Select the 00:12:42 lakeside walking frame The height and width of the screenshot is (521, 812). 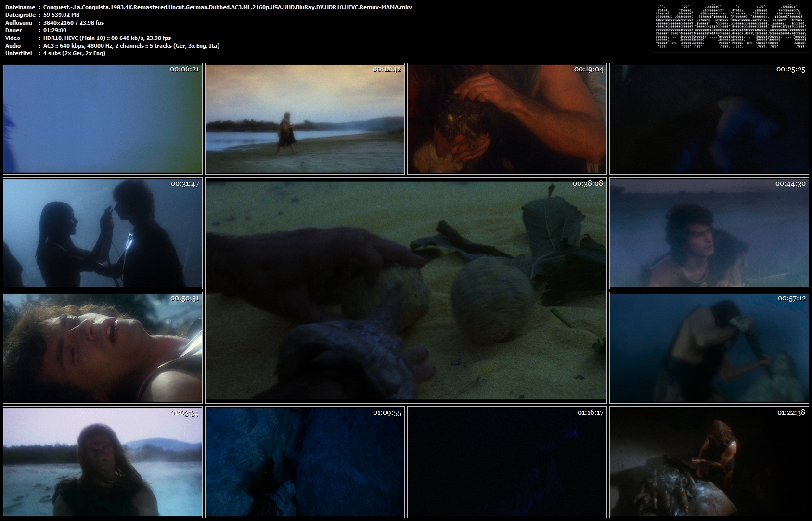(x=305, y=118)
